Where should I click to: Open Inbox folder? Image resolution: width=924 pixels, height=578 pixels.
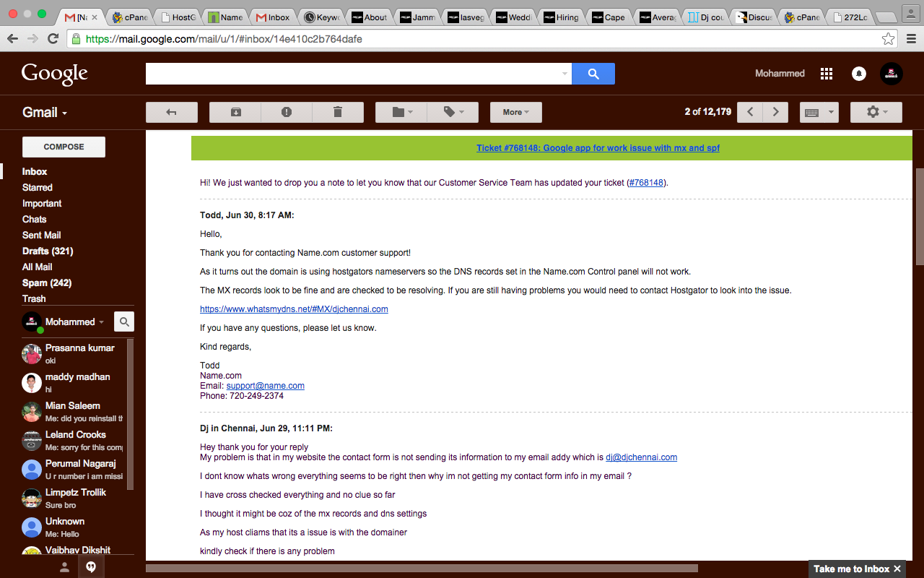point(35,171)
